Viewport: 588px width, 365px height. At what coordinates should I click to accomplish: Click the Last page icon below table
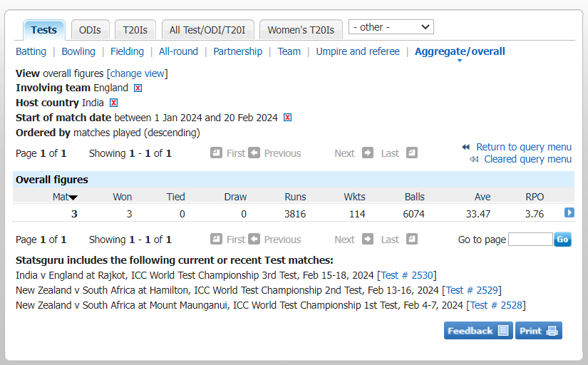pyautogui.click(x=412, y=239)
